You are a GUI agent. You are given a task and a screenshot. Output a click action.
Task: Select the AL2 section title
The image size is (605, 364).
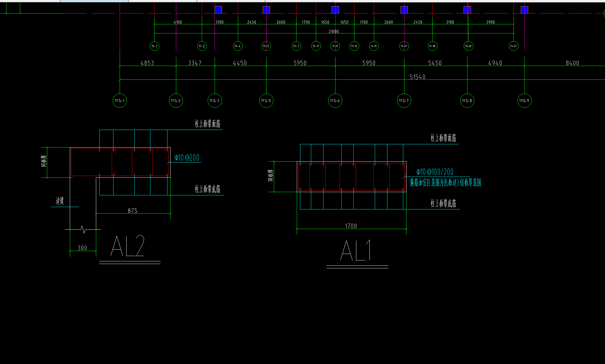pos(128,246)
